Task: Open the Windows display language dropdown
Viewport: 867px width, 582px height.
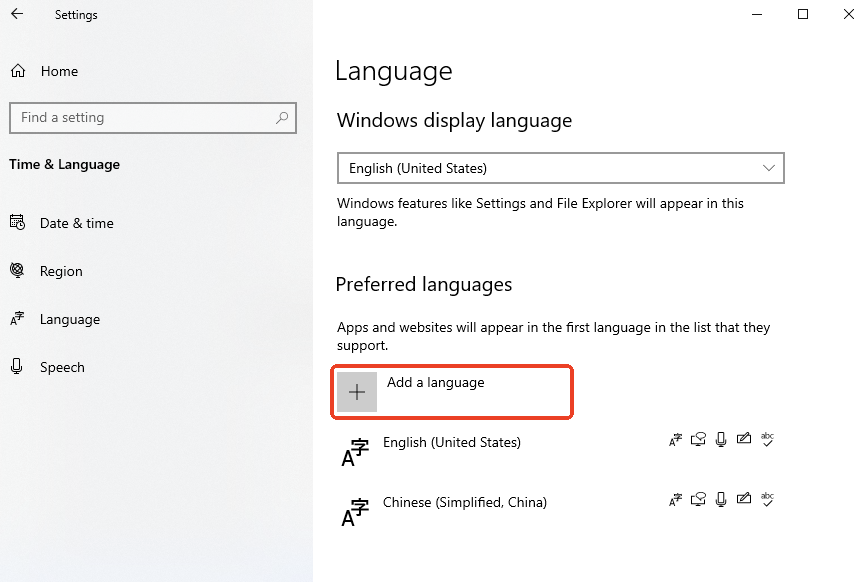Action: click(x=561, y=168)
